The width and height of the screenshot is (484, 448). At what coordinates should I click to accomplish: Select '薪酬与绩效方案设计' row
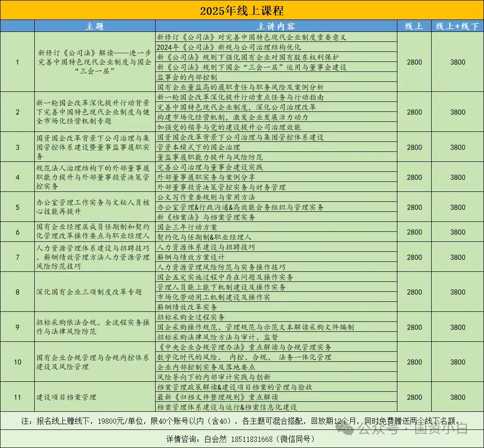click(276, 257)
